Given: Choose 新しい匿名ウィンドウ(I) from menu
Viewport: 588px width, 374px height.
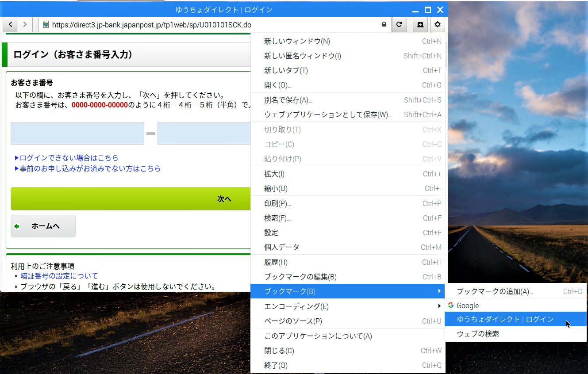Looking at the screenshot, I should point(348,56).
